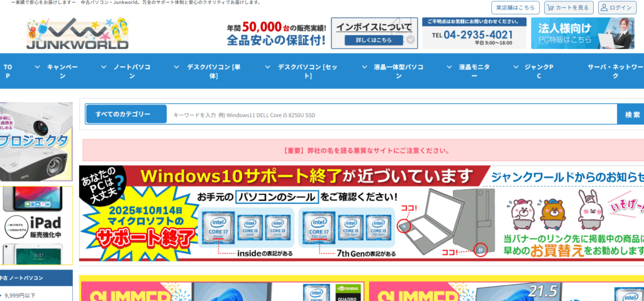The height and width of the screenshot is (301, 644).
Task: Open the JUNKWORLD logo home link
Action: (77, 33)
